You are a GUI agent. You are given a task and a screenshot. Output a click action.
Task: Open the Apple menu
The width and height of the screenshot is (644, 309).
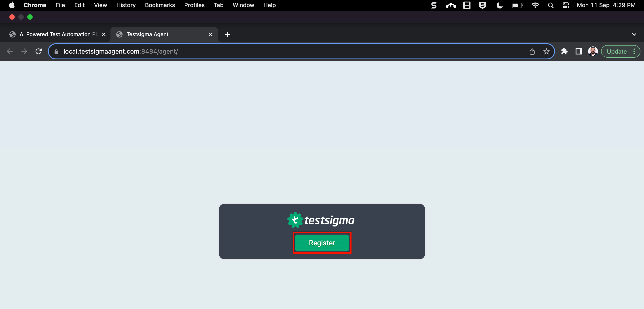(12, 5)
